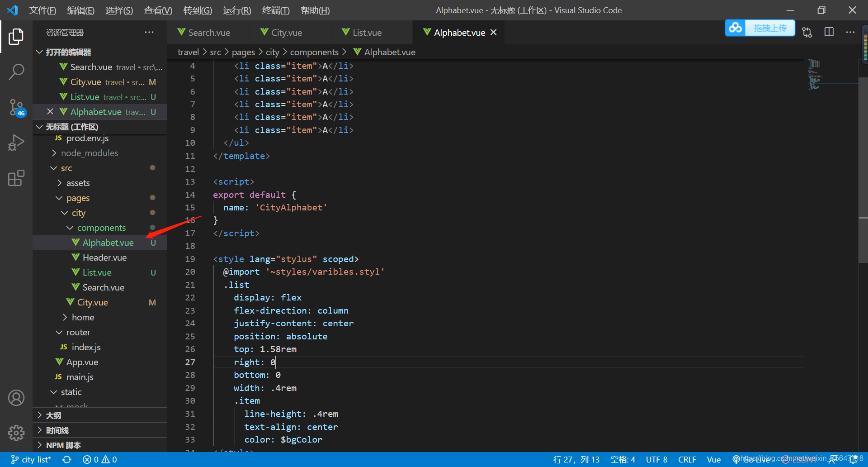This screenshot has width=868, height=467.
Task: Open the Accounts menu icon
Action: tap(16, 398)
